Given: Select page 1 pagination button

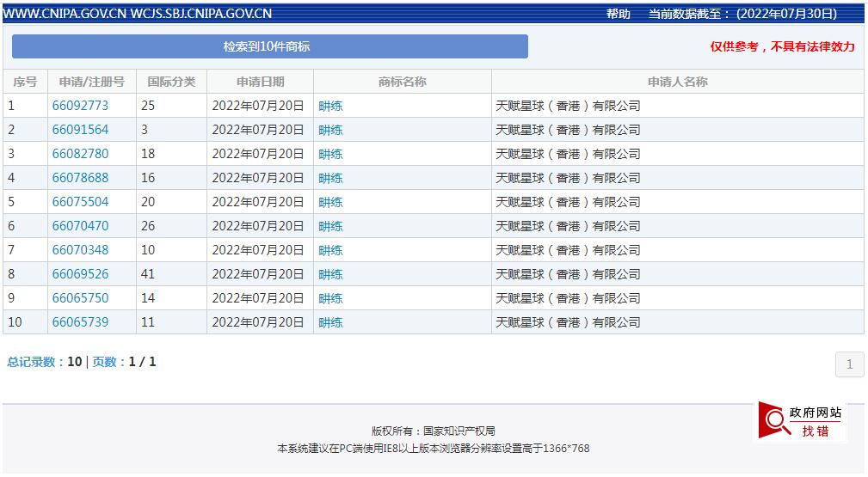Looking at the screenshot, I should [x=849, y=364].
